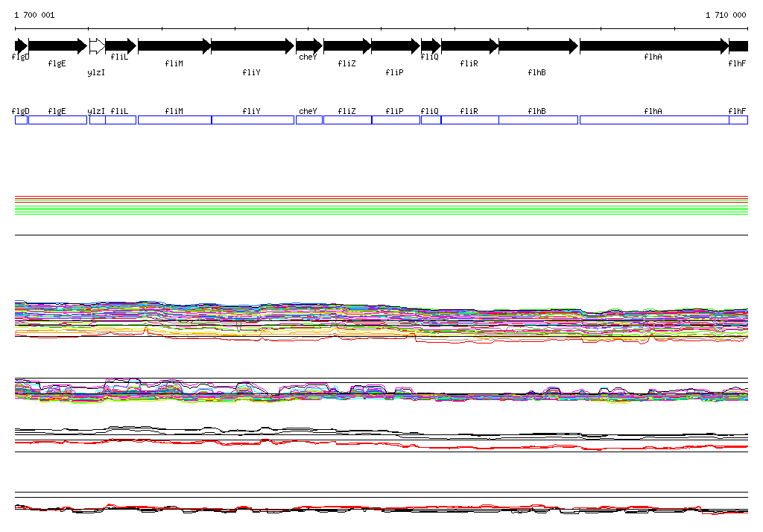Click the blue fliP box
Image resolution: width=763 pixels, height=532 pixels.
396,120
